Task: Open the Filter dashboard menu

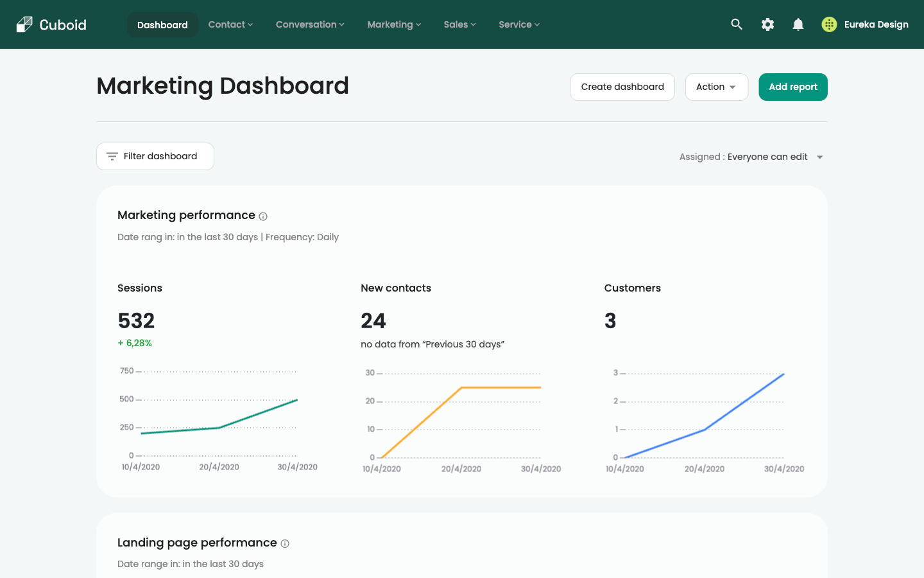Action: (155, 155)
